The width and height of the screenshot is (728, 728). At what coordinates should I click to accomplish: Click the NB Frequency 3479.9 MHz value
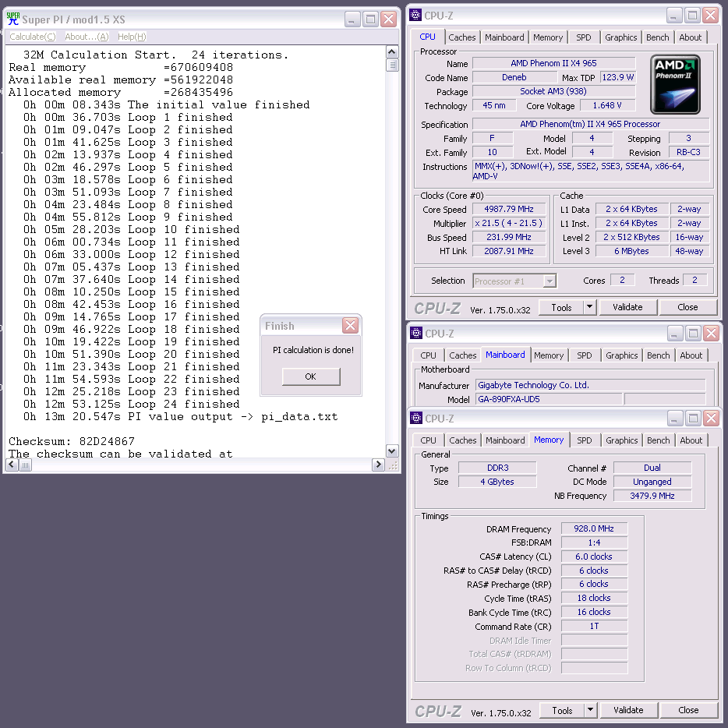point(652,496)
